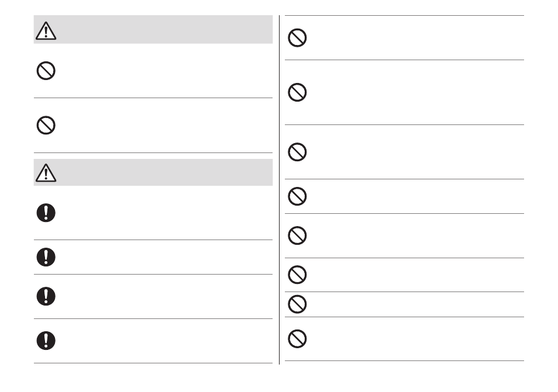Click the warning triangle in the top gray banner
The image size is (558, 392).
(x=46, y=30)
